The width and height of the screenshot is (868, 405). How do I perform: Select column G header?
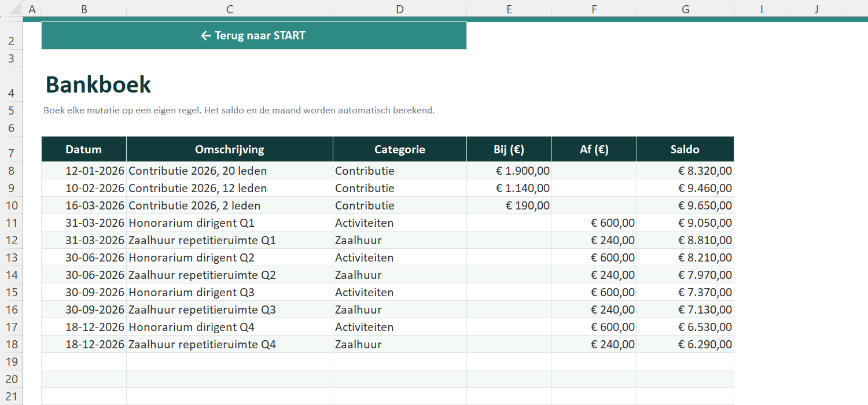(686, 9)
